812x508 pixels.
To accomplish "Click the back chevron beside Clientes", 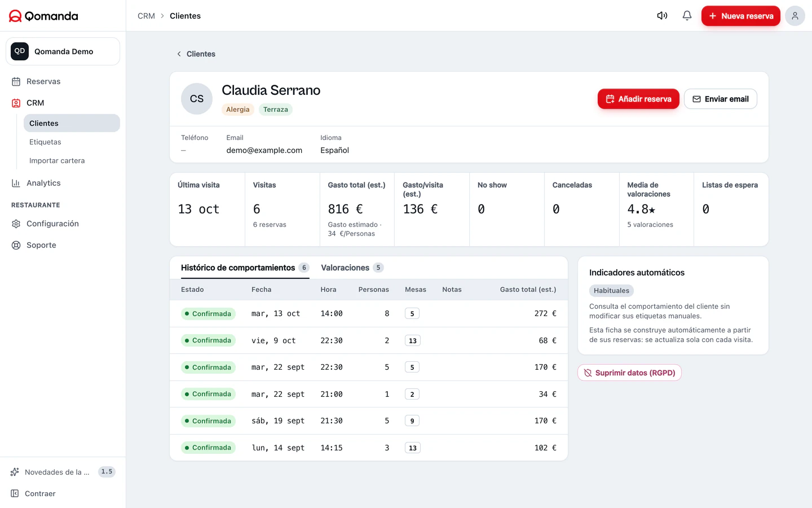I will [179, 54].
